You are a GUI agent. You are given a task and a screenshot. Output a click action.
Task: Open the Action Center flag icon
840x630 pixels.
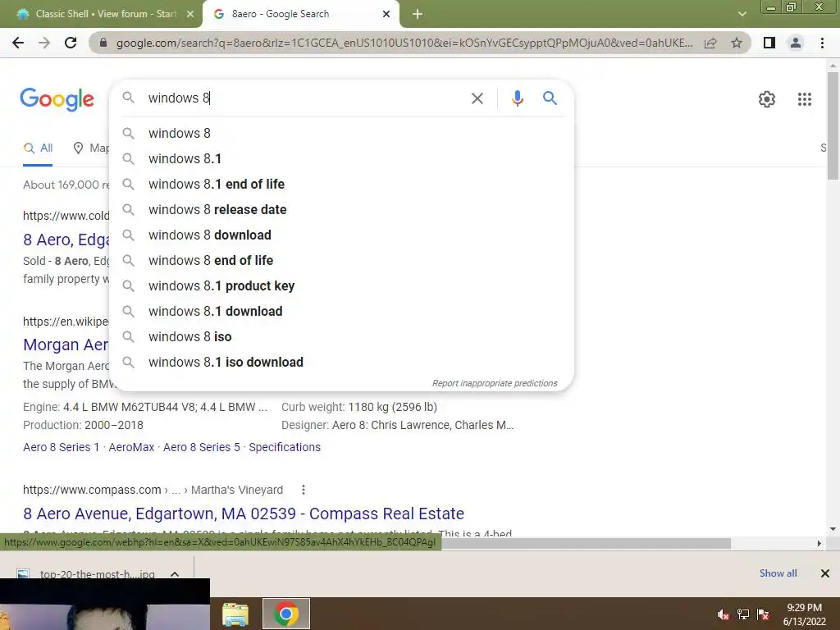[x=763, y=614]
